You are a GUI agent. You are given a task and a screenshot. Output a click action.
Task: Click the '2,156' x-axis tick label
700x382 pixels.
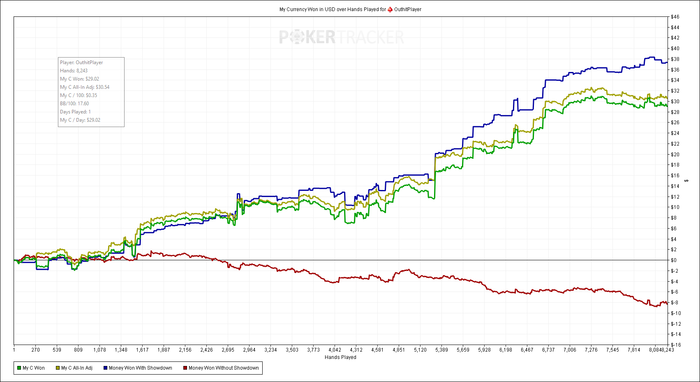coord(185,351)
